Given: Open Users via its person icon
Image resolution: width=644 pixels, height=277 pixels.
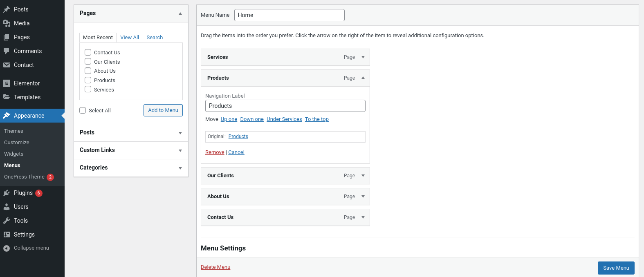Looking at the screenshot, I should coord(7,207).
